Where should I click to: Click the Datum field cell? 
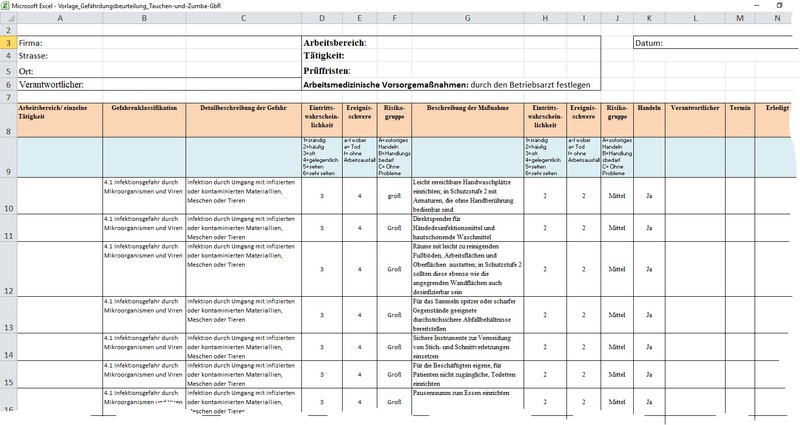(711, 43)
